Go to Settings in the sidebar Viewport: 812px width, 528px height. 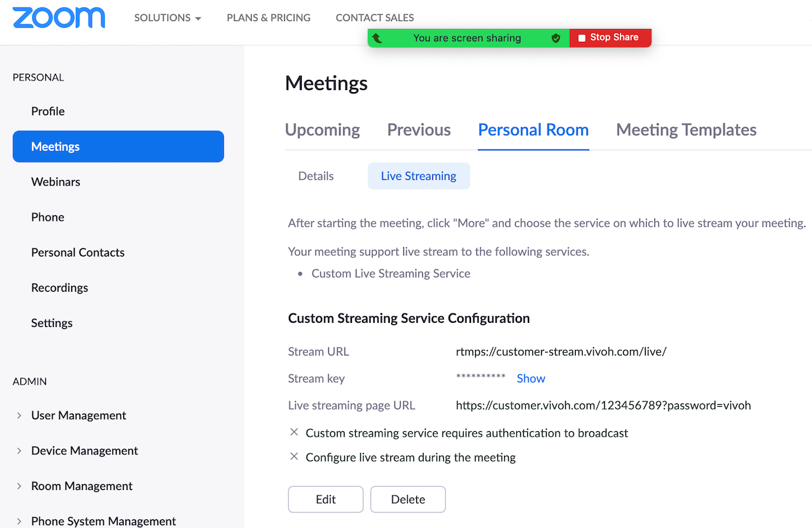tap(51, 323)
